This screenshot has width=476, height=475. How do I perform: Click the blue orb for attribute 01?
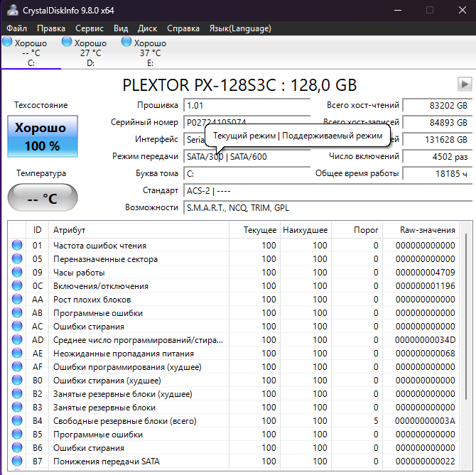click(17, 246)
